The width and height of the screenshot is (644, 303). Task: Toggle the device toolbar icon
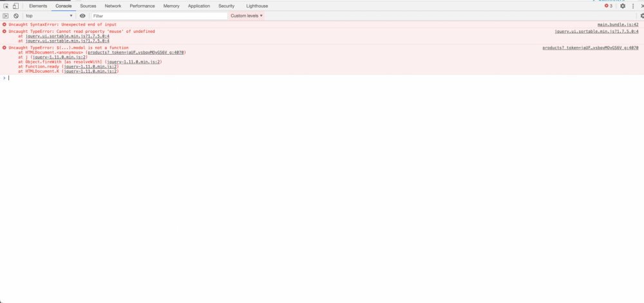coord(15,6)
